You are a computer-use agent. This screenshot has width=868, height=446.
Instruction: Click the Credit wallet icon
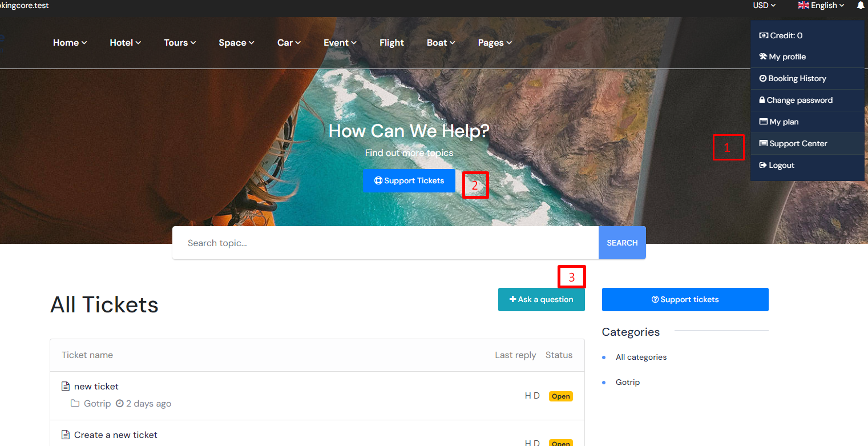tap(764, 35)
